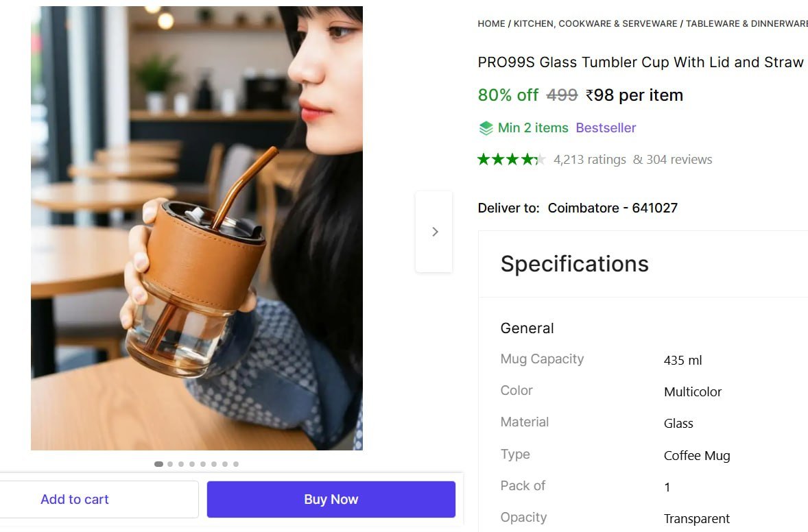View the 4,213 ratings
The height and width of the screenshot is (532, 808).
click(x=589, y=159)
